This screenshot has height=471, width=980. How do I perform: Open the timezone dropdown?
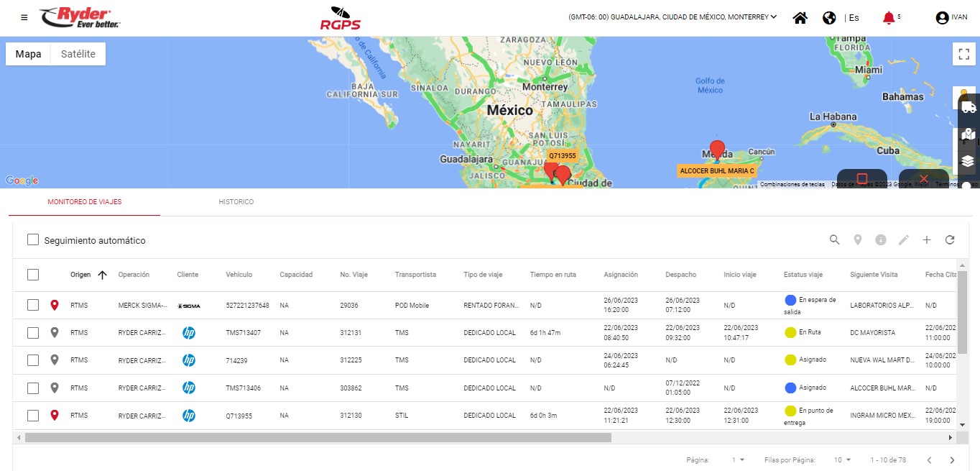click(x=672, y=17)
